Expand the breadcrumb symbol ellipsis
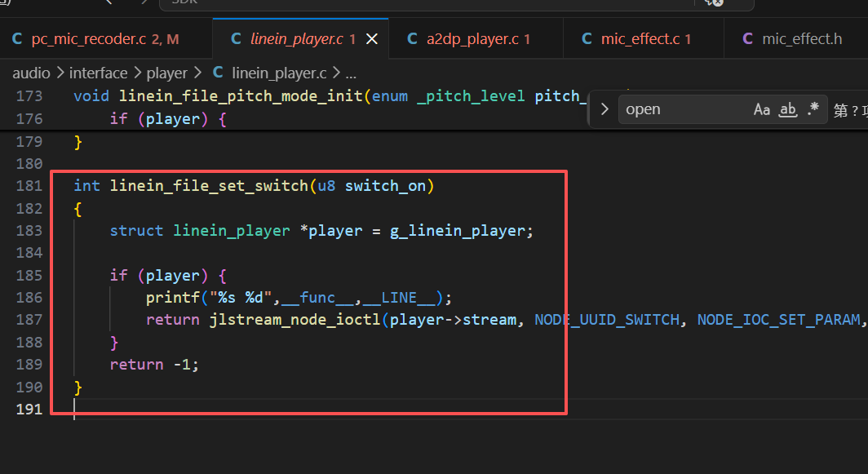868x474 pixels. pos(351,73)
